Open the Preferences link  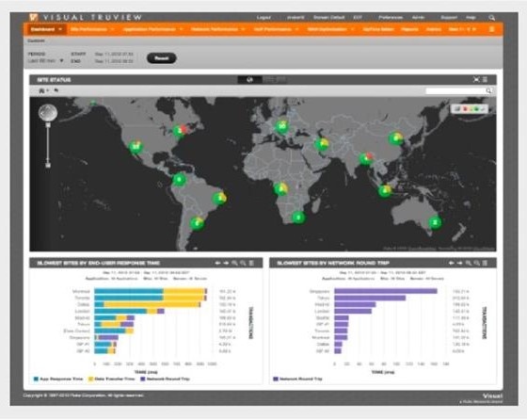pos(391,18)
